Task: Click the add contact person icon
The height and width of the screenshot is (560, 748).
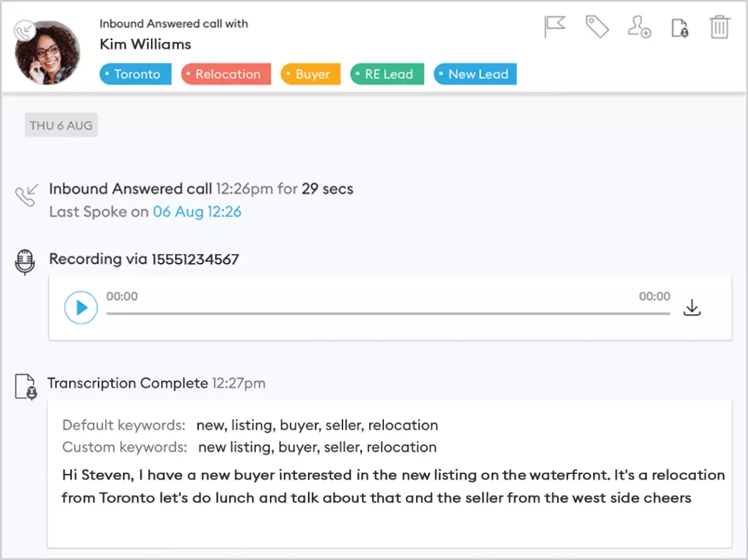Action: [x=639, y=27]
